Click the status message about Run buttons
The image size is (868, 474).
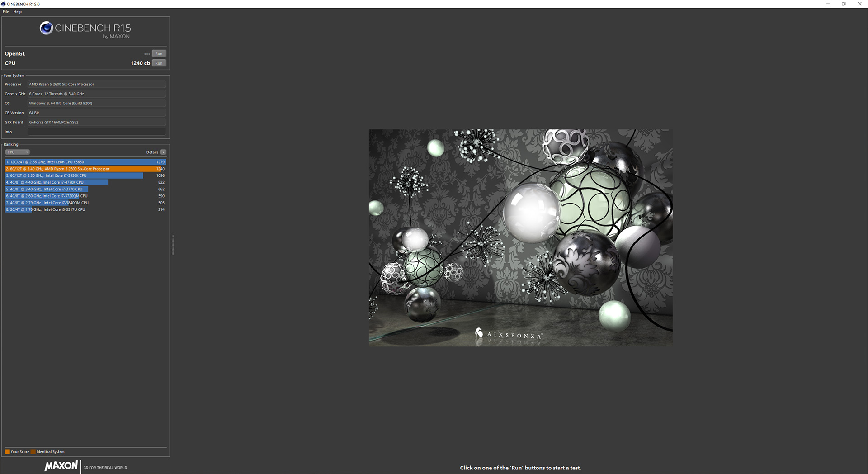[520, 468]
